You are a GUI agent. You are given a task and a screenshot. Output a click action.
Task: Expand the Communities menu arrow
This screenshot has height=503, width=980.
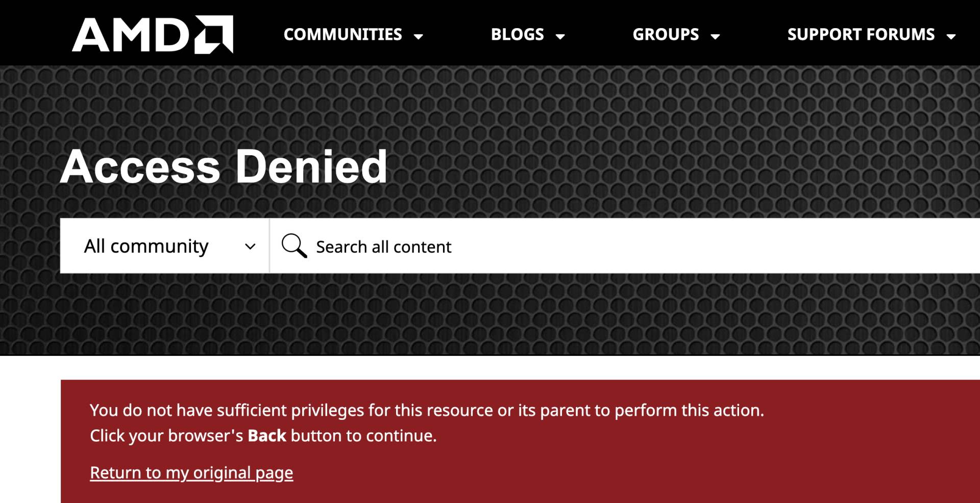(419, 36)
